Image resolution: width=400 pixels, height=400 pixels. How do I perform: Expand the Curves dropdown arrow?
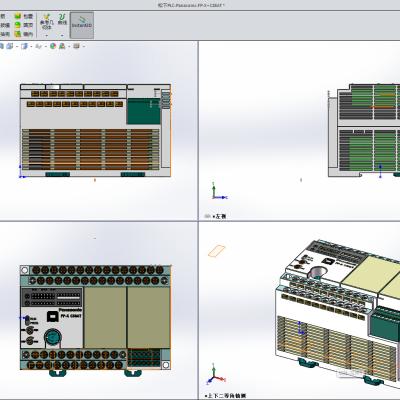[x=62, y=35]
